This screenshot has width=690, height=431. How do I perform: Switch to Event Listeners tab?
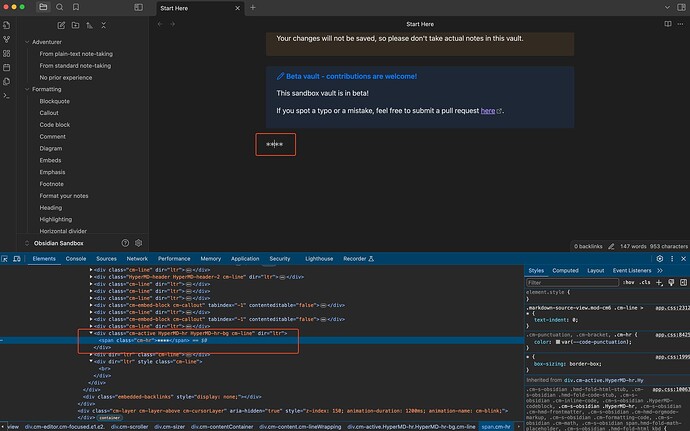tap(632, 271)
